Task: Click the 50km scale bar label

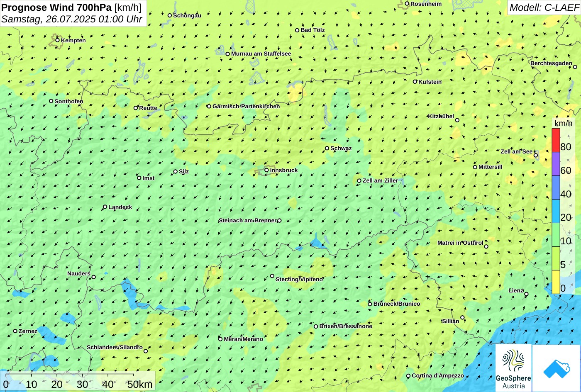Action: click(140, 384)
